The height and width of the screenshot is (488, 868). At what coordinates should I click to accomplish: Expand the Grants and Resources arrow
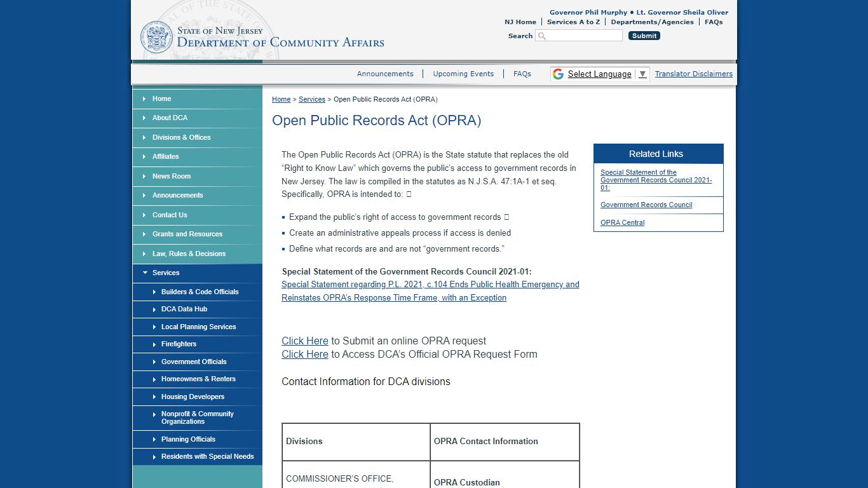[144, 234]
